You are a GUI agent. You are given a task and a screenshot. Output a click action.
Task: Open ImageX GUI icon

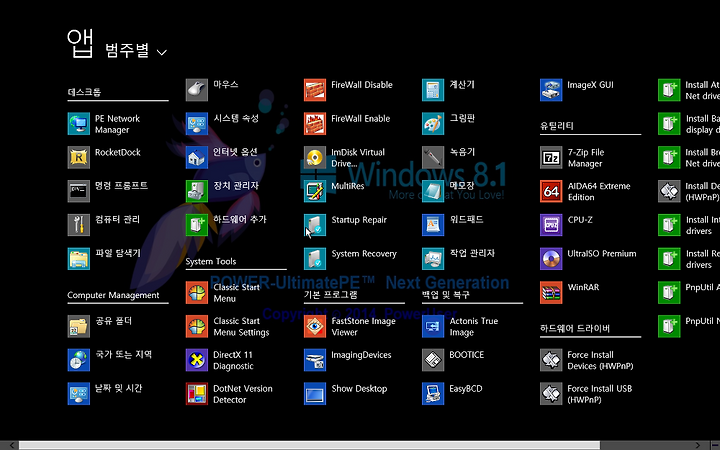tap(551, 90)
